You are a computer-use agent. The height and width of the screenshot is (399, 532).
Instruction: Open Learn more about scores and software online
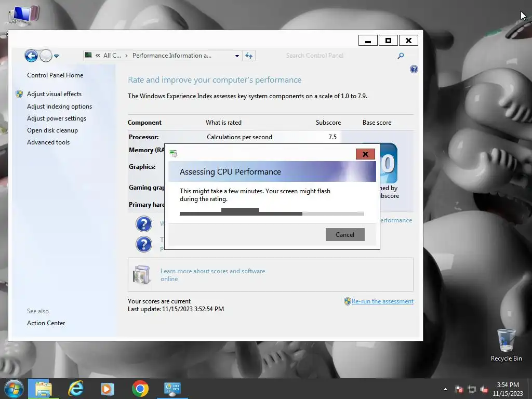click(212, 275)
